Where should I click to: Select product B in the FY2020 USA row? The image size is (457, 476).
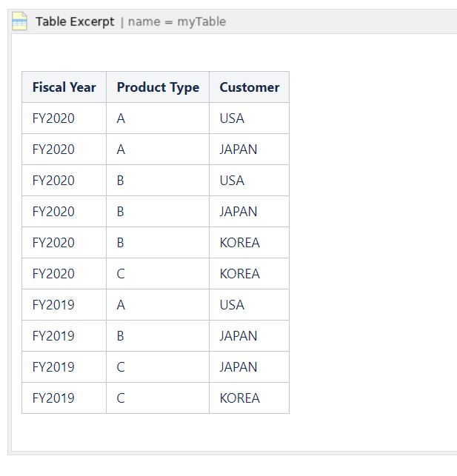coord(121,181)
